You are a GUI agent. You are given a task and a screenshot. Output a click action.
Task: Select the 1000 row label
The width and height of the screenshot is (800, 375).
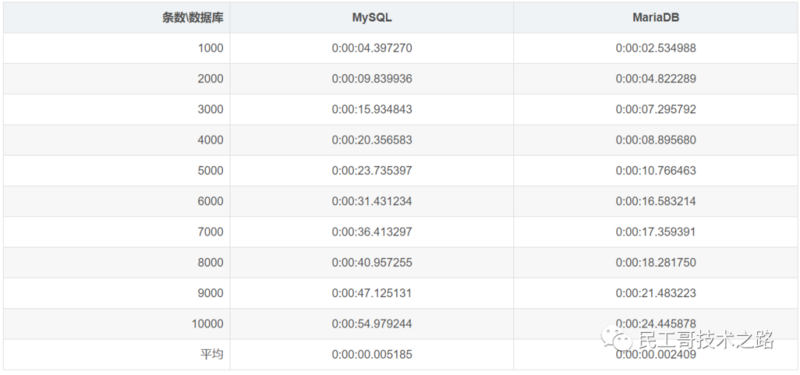click(211, 48)
